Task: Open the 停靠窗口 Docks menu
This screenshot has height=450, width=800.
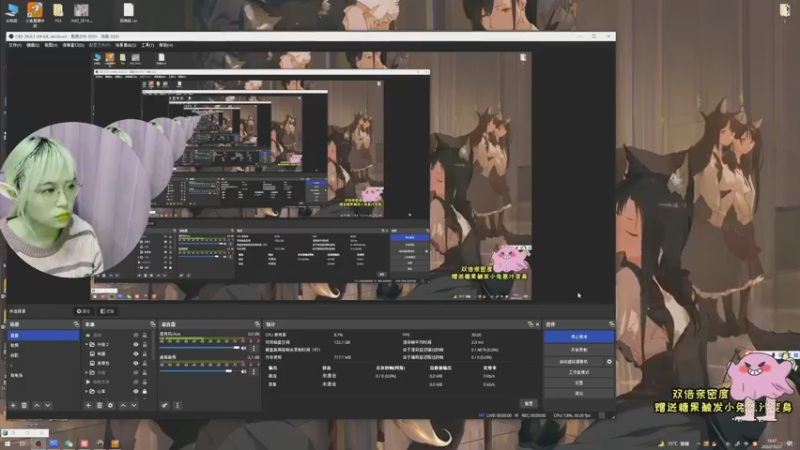Action: tap(73, 45)
